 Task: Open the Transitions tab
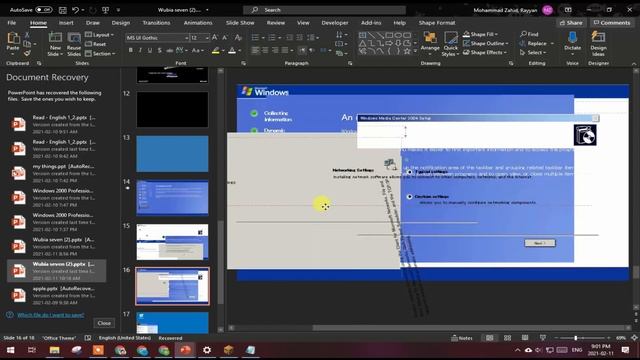(156, 22)
